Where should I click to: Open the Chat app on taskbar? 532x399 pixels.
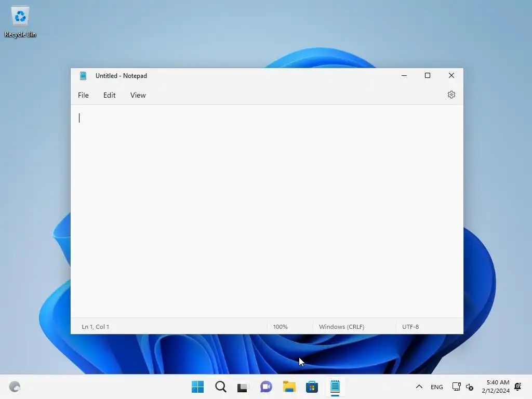pos(266,387)
